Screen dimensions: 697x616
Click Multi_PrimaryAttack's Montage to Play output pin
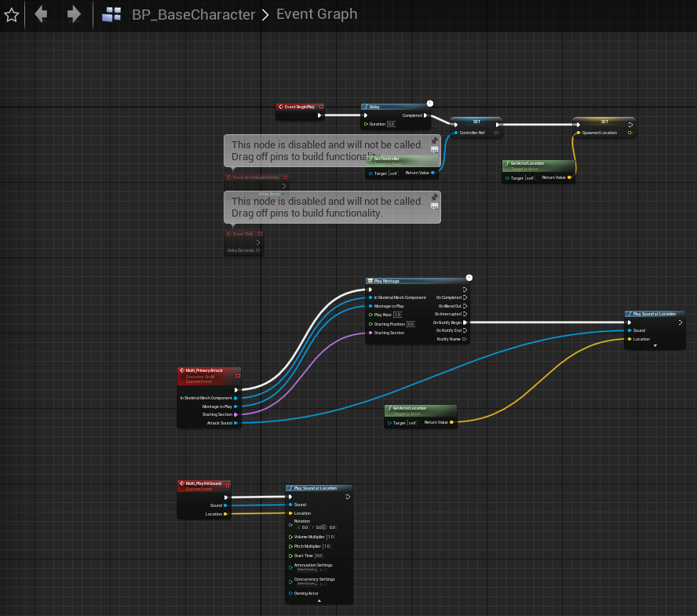click(235, 406)
